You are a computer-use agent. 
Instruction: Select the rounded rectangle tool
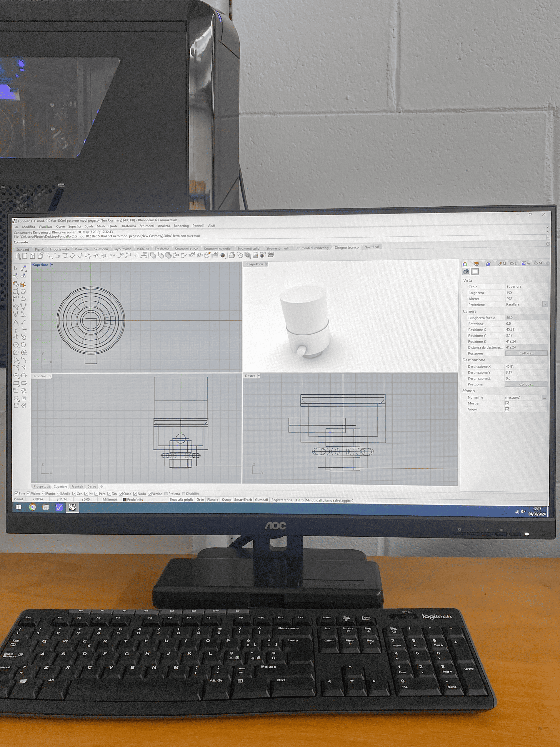tap(16, 391)
